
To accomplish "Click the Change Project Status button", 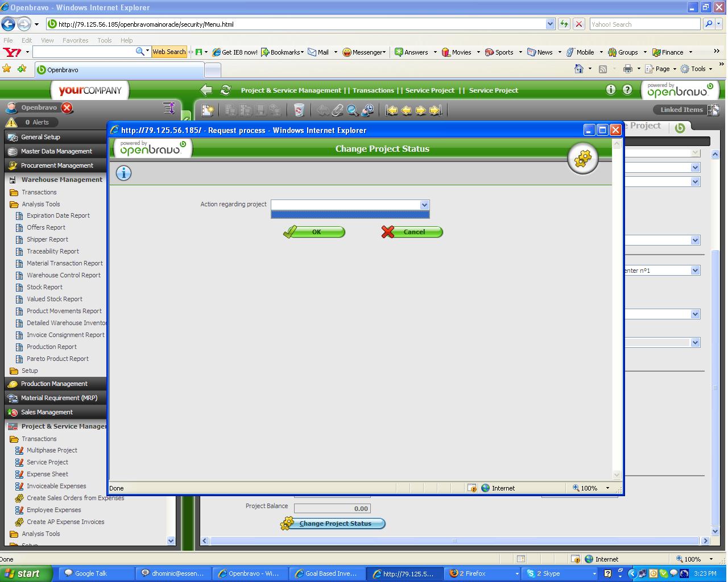I will [334, 523].
